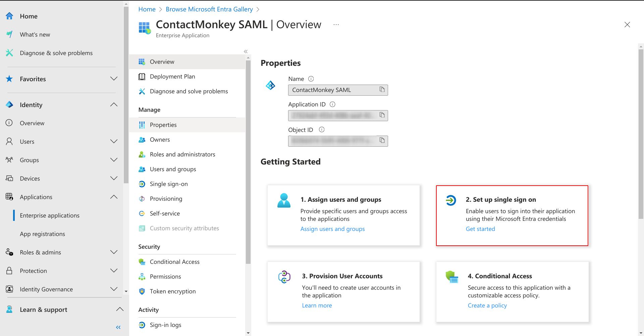The width and height of the screenshot is (644, 336).
Task: Collapse the left sidebar with bottom chevrons
Action: 118,327
